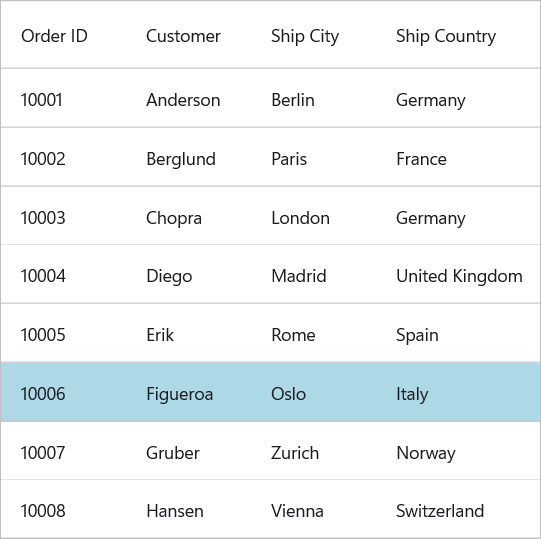Select order 10001 cell

coord(63,98)
